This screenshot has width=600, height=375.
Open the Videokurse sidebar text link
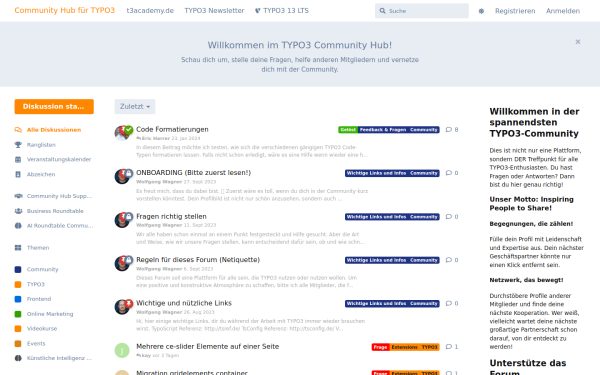(42, 328)
